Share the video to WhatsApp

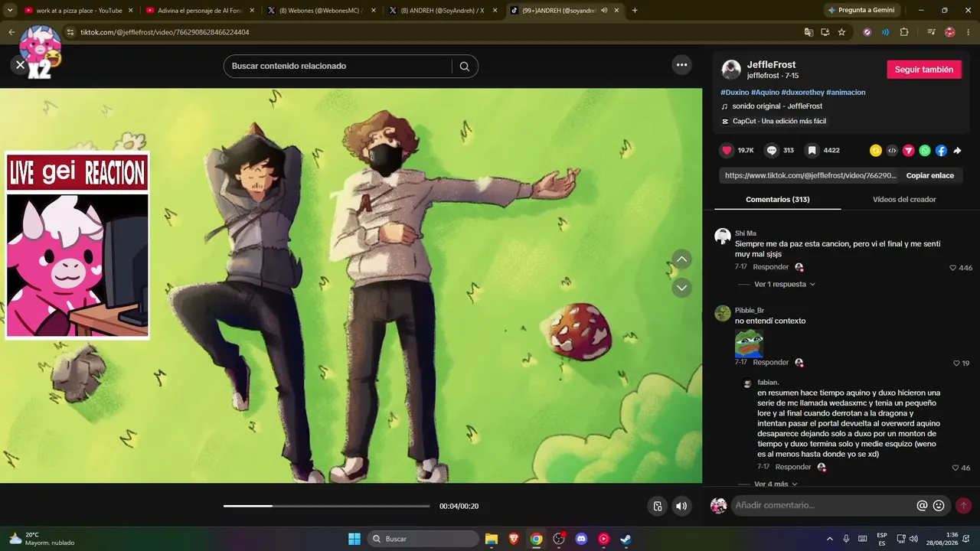pos(925,151)
